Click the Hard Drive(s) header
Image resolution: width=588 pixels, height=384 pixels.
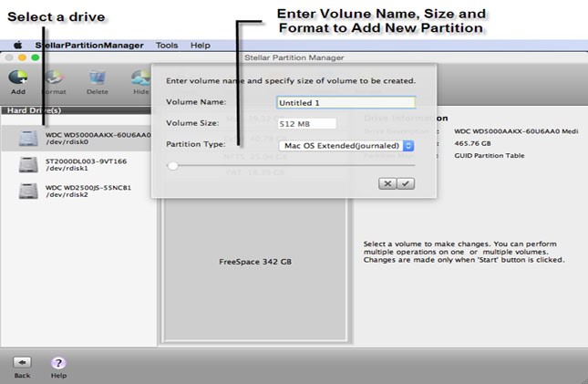77,110
